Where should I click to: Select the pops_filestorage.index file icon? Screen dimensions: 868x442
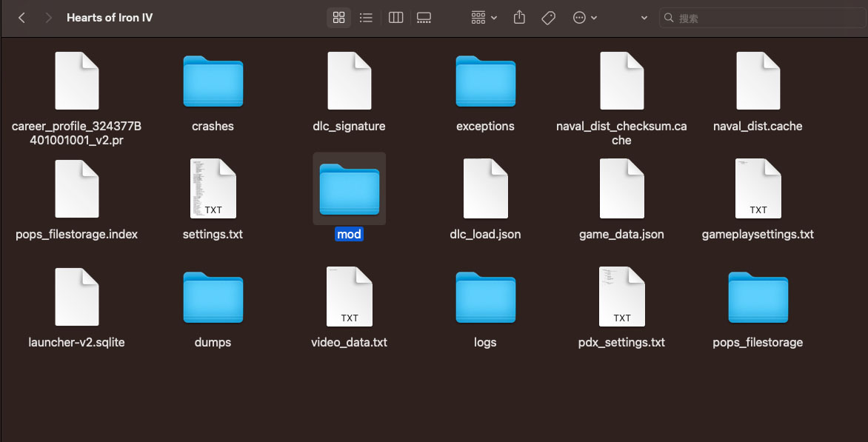click(x=77, y=189)
